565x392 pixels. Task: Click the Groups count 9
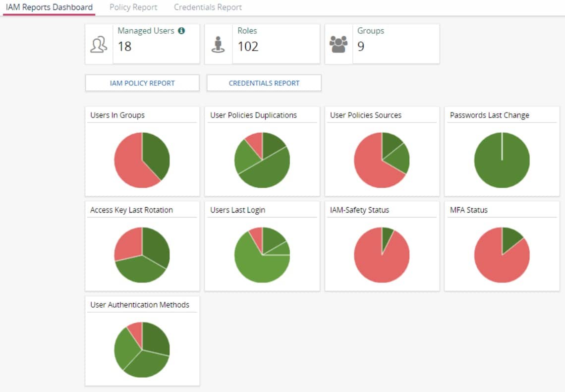tap(361, 47)
